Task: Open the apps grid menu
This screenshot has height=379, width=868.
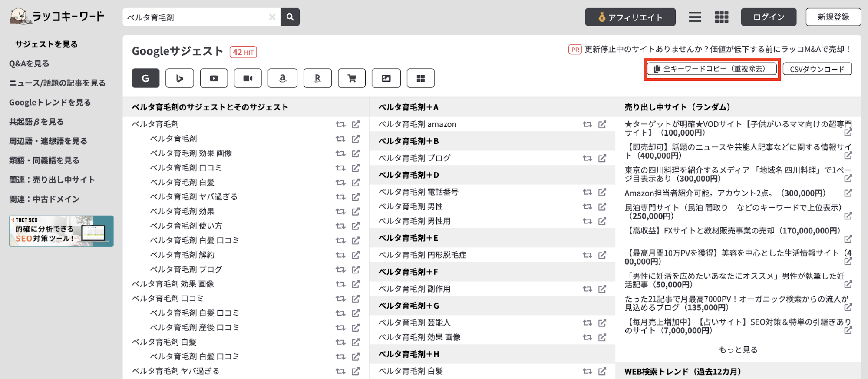Action: [722, 17]
